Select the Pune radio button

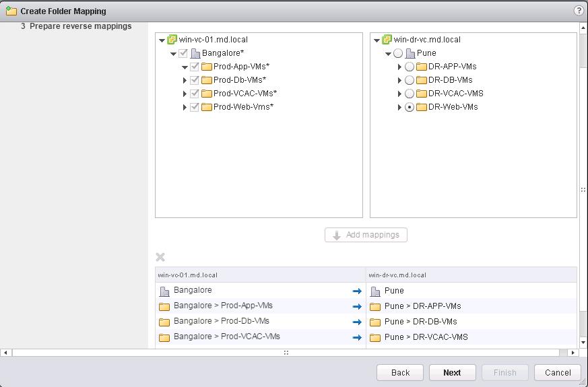[x=398, y=53]
